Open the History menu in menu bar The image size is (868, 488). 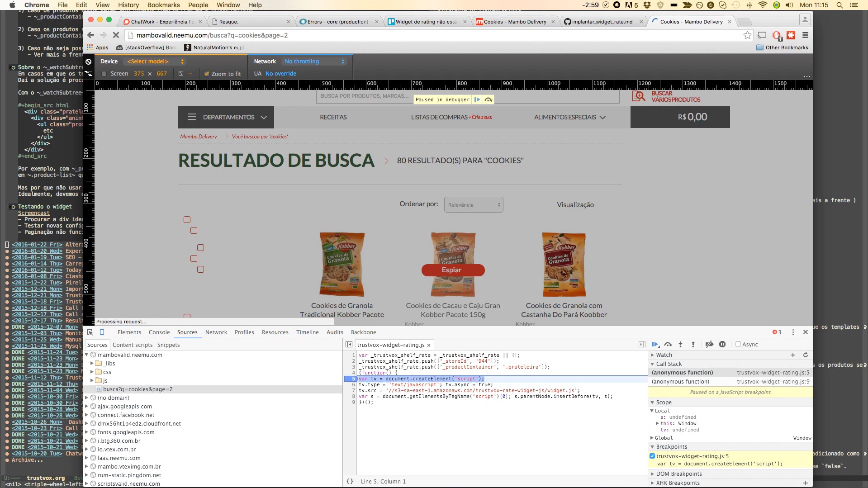tap(128, 5)
